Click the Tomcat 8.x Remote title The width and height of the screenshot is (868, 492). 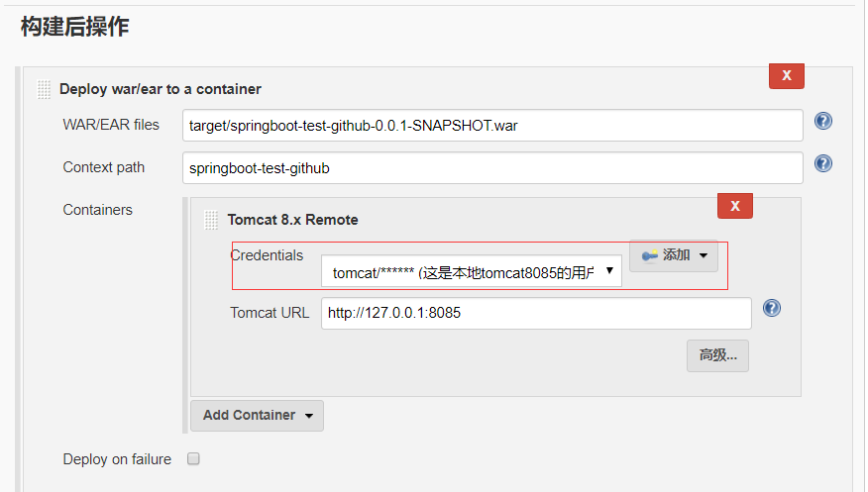[x=292, y=220]
